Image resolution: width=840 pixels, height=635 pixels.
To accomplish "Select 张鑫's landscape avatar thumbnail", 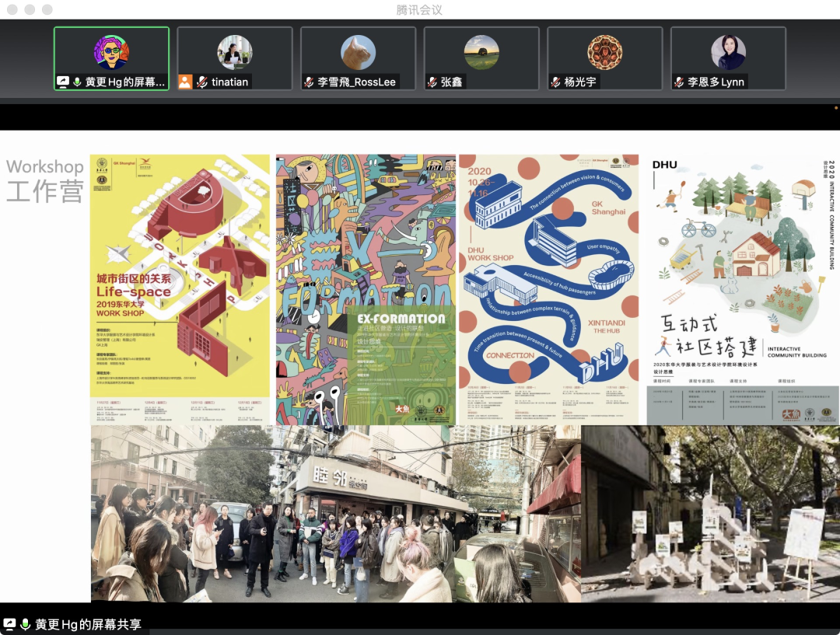I will point(481,52).
